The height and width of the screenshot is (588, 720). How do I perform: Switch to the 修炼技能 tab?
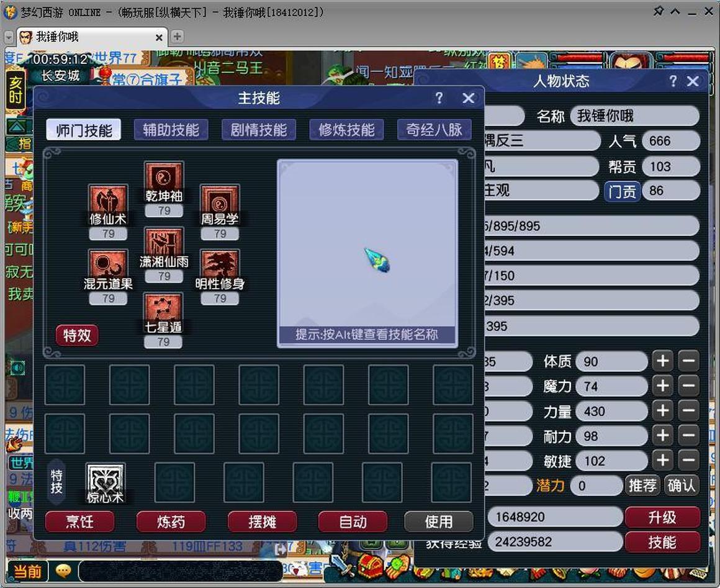tap(347, 130)
